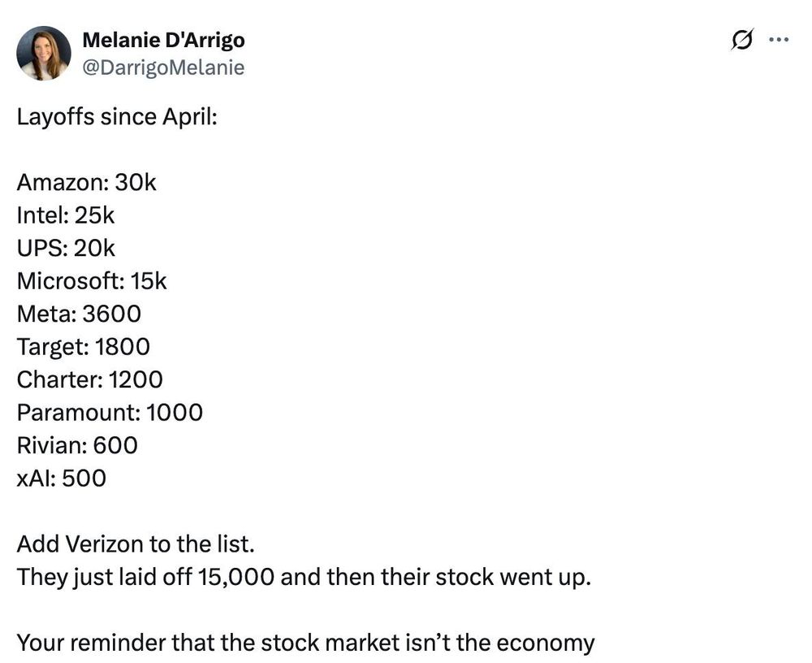Image resolution: width=812 pixels, height=663 pixels.
Task: Click the @DarrigoMelanie handle
Action: pos(163,67)
